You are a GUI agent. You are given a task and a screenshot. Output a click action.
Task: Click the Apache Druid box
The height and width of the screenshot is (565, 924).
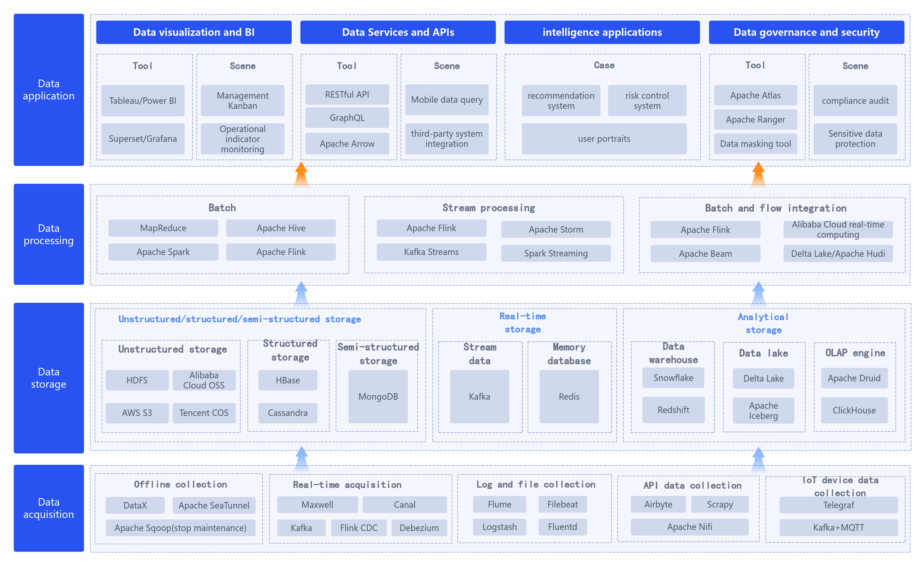[854, 378]
